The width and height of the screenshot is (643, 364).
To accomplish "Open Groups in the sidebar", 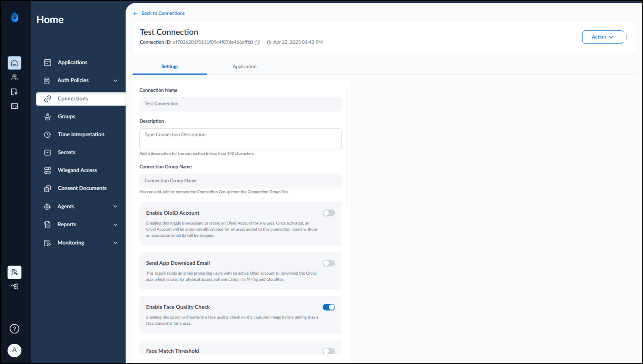I will tap(81, 117).
